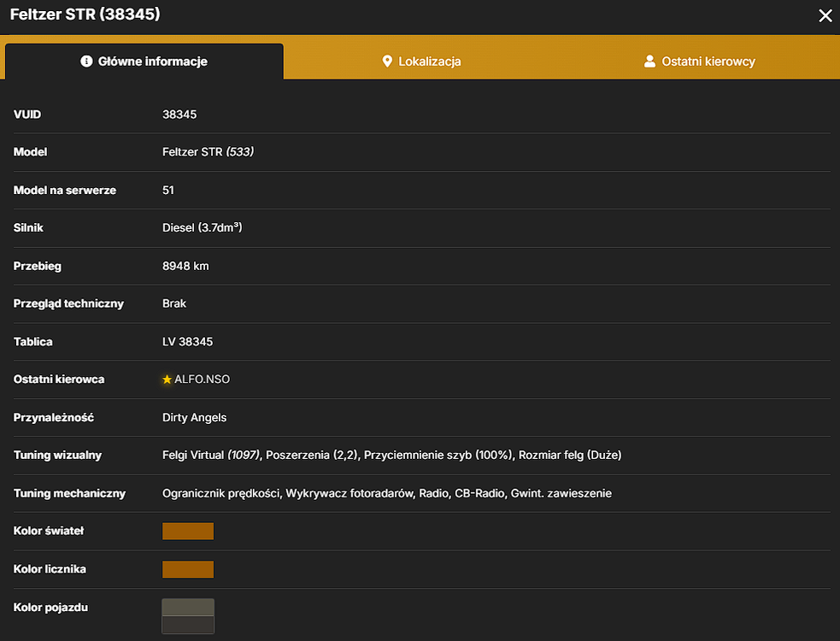The width and height of the screenshot is (840, 641).
Task: Close the Feltzer STR vehicle dialog
Action: pos(825,15)
